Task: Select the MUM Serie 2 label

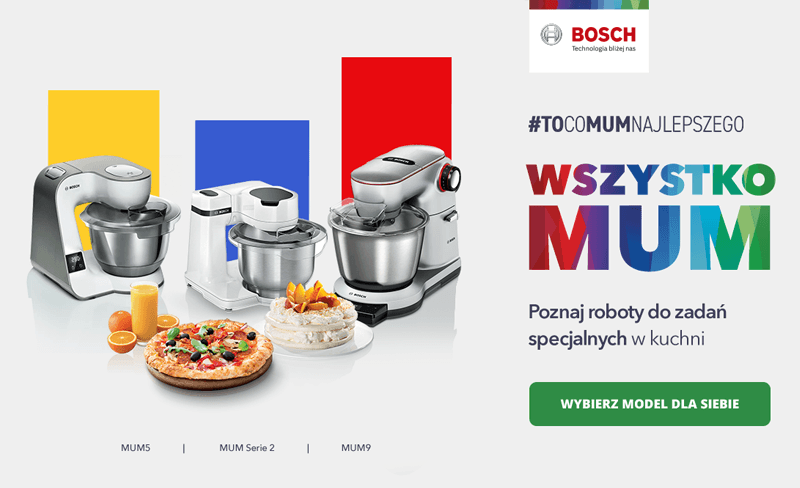Action: tap(247, 448)
